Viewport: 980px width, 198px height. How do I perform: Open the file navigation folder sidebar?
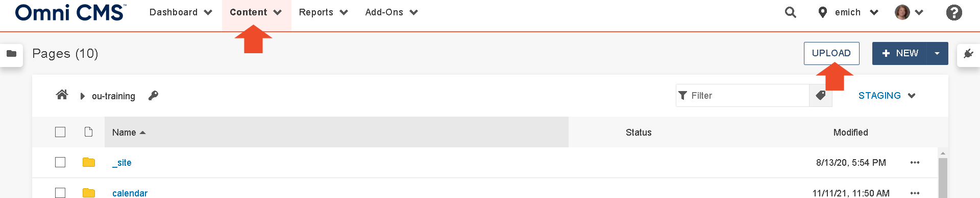pos(11,54)
